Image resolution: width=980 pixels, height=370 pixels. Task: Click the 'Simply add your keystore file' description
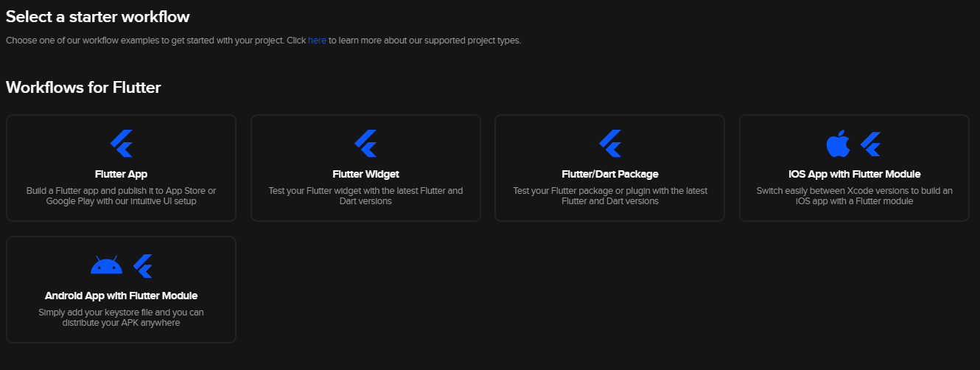[x=121, y=318]
